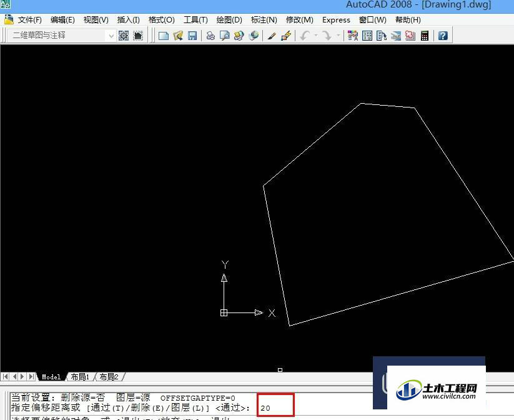Click the UCS origin square icon

coord(224,312)
